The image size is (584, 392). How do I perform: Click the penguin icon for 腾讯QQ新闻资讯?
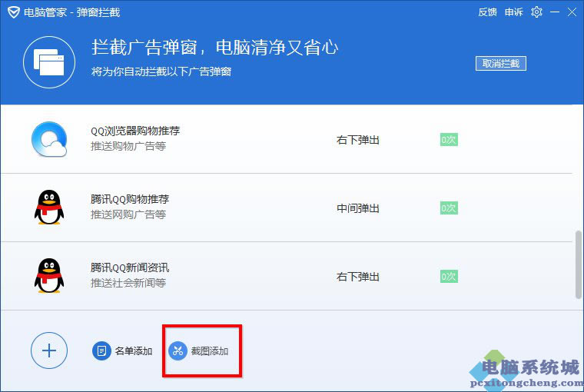click(49, 276)
